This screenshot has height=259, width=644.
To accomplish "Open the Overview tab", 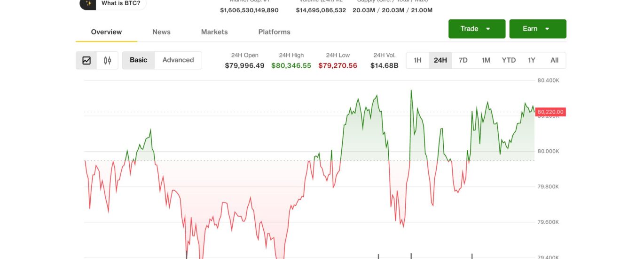I will pyautogui.click(x=106, y=32).
